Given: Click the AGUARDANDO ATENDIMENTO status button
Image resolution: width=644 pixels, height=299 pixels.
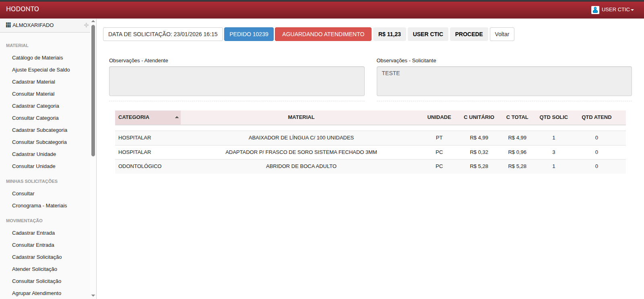Looking at the screenshot, I should (x=323, y=34).
